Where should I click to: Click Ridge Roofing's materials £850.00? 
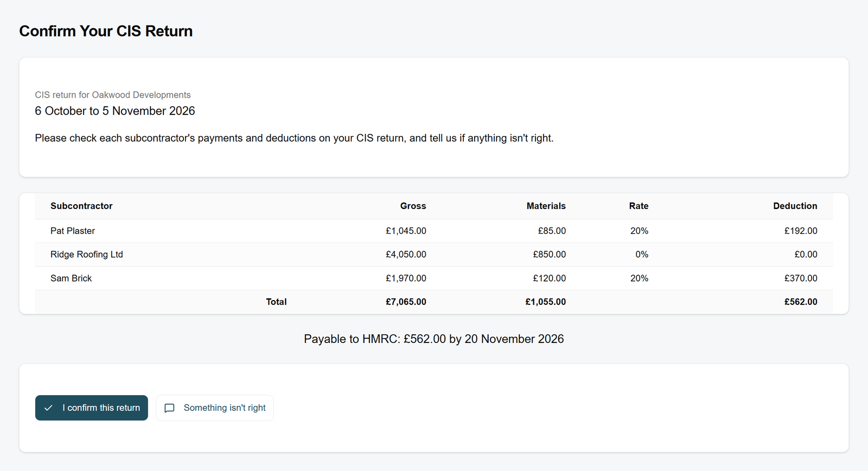(549, 254)
